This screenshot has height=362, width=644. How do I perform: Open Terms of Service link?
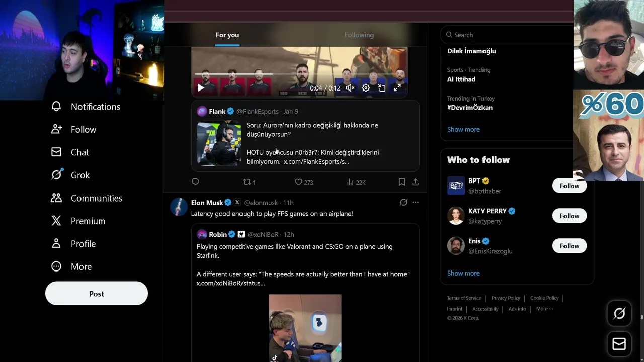point(464,298)
